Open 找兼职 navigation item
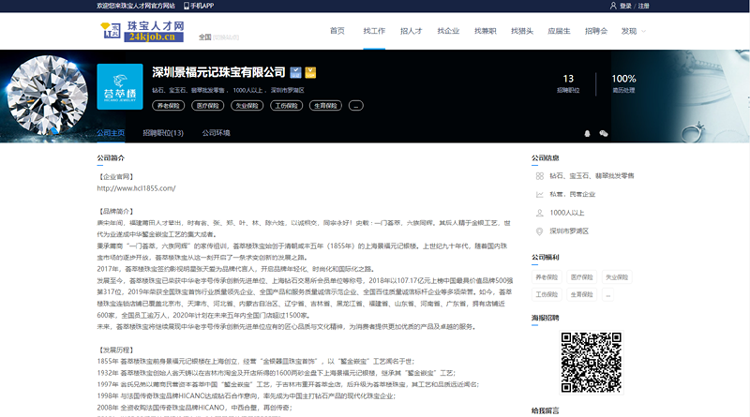750x417 pixels. click(485, 31)
